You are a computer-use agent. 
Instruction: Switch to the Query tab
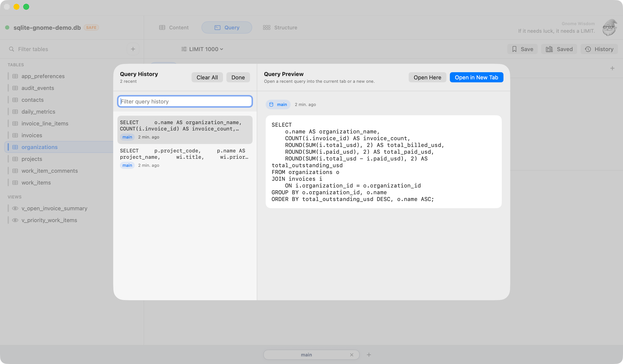[x=227, y=27]
